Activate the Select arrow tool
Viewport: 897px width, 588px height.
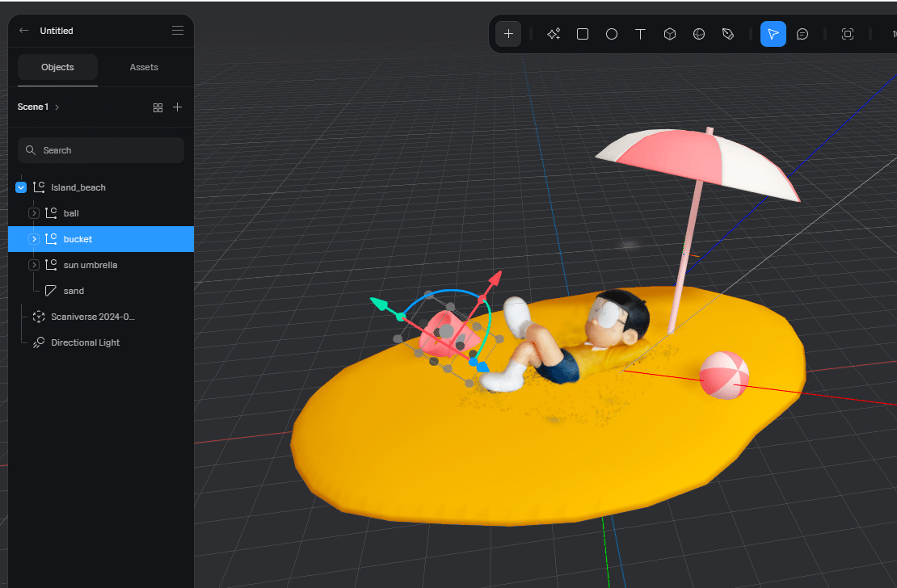pos(773,34)
